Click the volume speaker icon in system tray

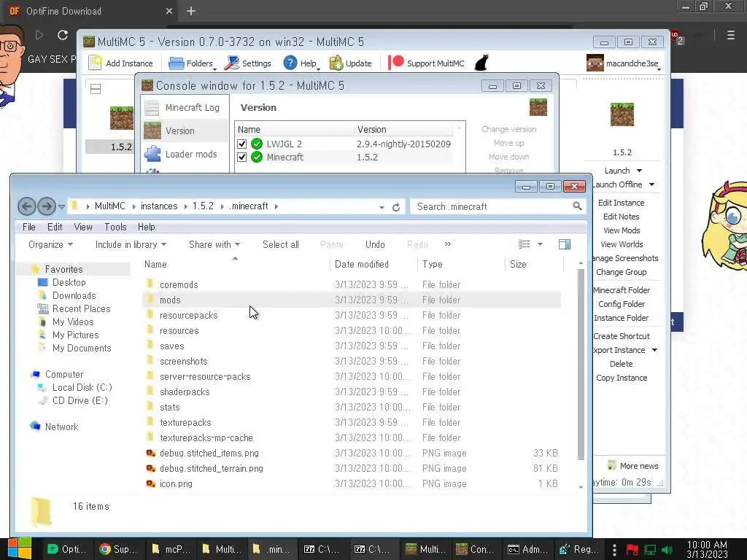[x=667, y=550]
